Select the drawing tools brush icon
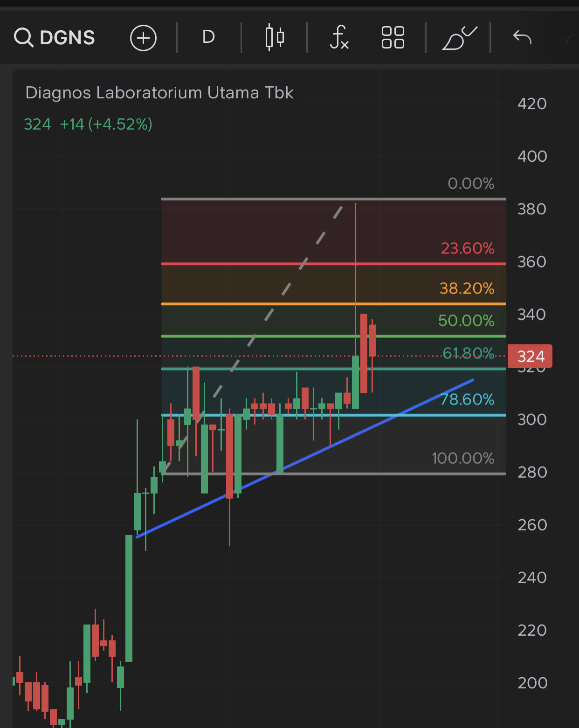Screen dimensions: 579x728 [x=459, y=38]
